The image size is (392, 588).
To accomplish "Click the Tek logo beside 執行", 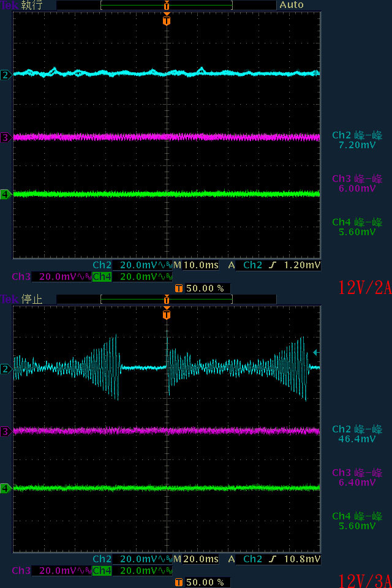I will click(9, 5).
